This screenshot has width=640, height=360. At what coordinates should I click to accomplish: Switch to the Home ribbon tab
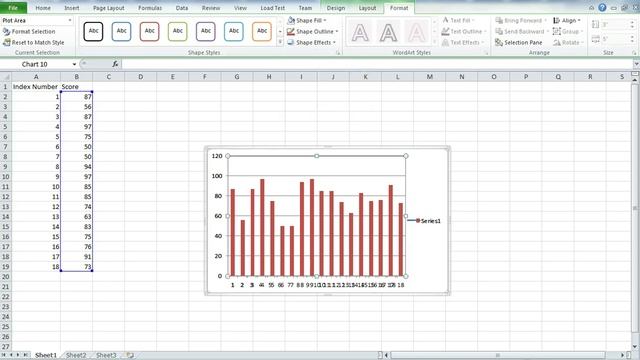(x=43, y=8)
